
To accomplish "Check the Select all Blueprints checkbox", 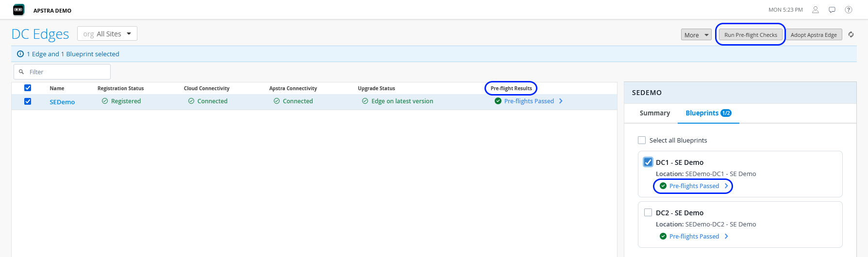I will point(642,140).
